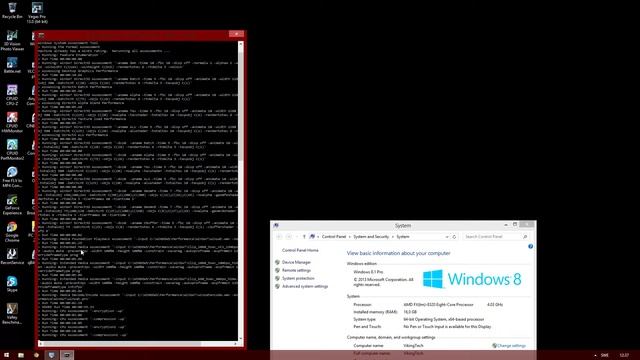Expand the address bar history dropdown
640x360 pixels.
pos(447,237)
